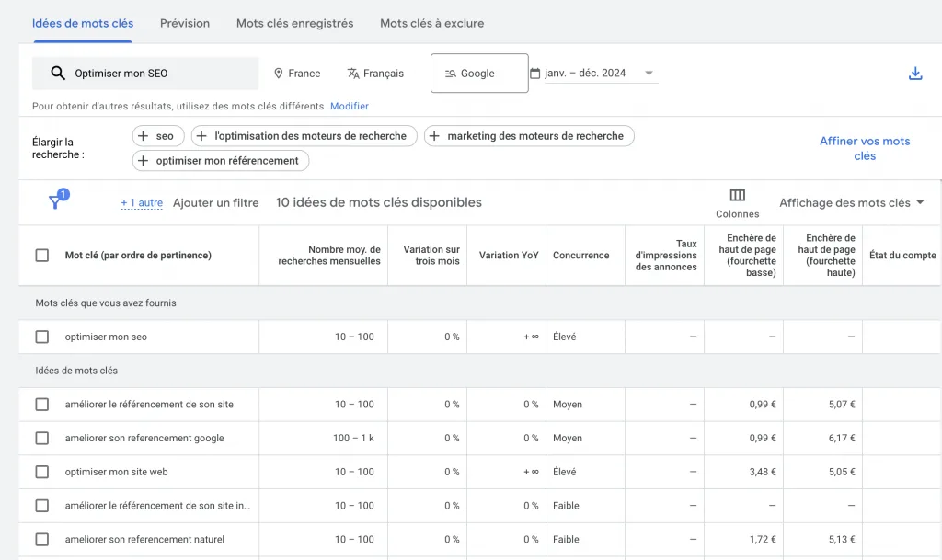Switch to Prévision tab
Screen dimensions: 942x560
(x=185, y=23)
